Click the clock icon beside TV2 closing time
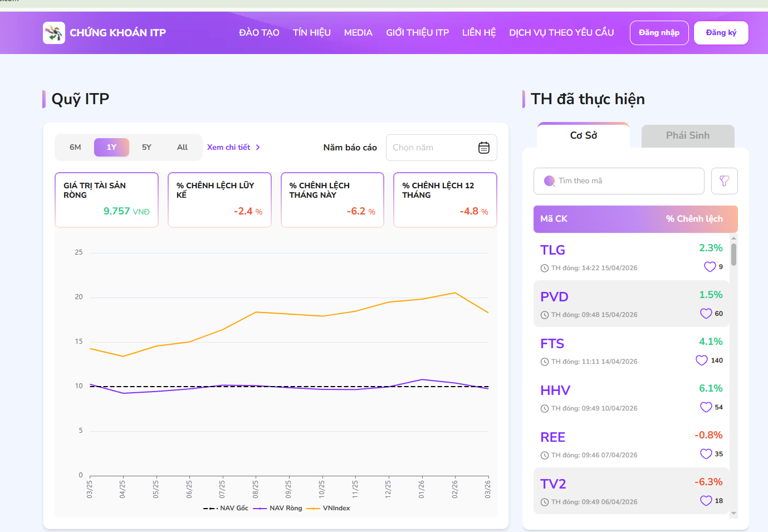Screen dimensions: 768x532 (x=544, y=501)
